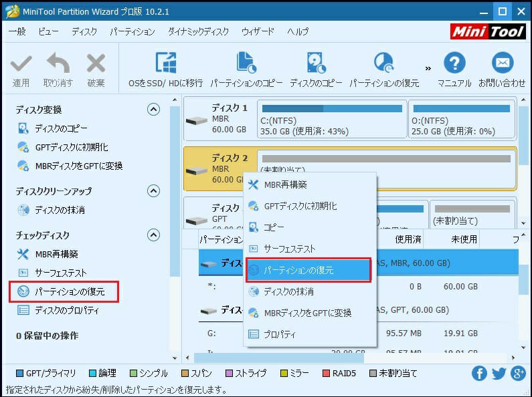This screenshot has width=532, height=397.
Task: Select GPTディスクに初期化 in context menu
Action: click(x=310, y=206)
